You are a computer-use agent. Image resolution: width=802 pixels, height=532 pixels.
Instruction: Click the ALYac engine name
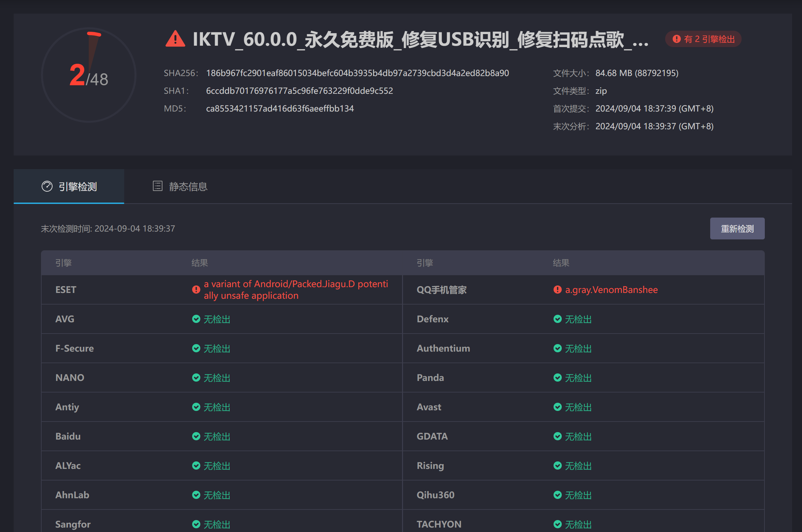(x=68, y=465)
